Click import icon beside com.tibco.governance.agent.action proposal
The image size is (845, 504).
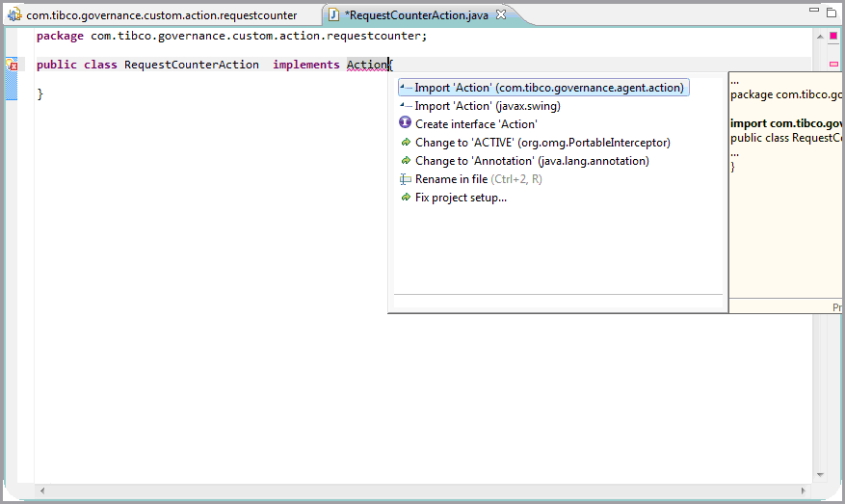pyautogui.click(x=406, y=87)
